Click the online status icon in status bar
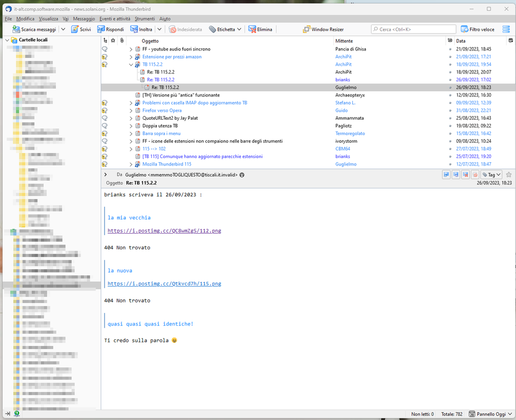516x420 pixels. 17,413
